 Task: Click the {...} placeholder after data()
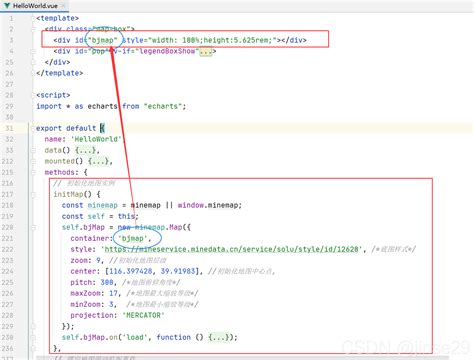tap(86, 150)
